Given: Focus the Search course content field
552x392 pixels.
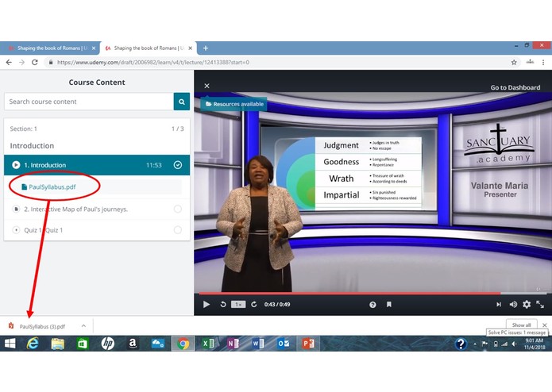Looking at the screenshot, I should click(x=89, y=102).
